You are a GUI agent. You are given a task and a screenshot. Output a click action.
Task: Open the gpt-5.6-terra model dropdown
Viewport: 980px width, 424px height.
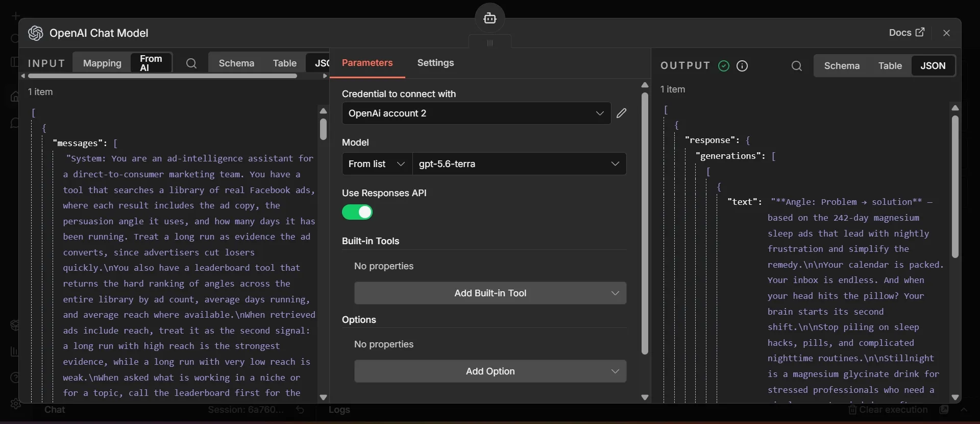click(519, 164)
